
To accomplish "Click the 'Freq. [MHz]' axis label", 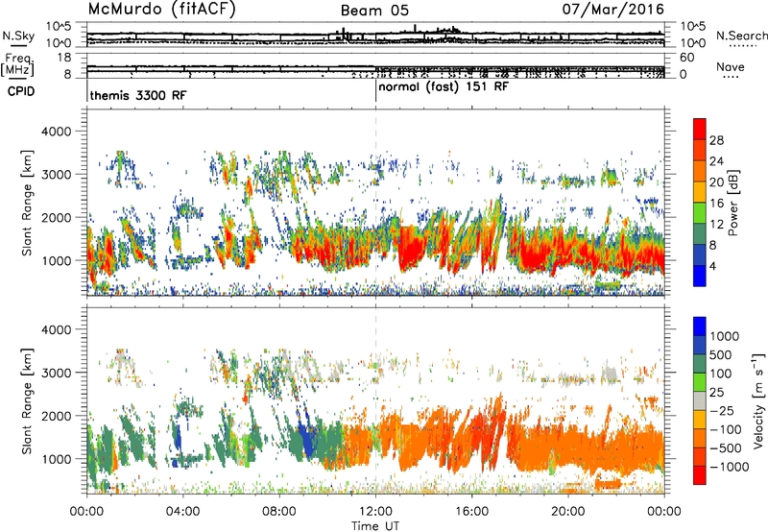I will [x=18, y=65].
